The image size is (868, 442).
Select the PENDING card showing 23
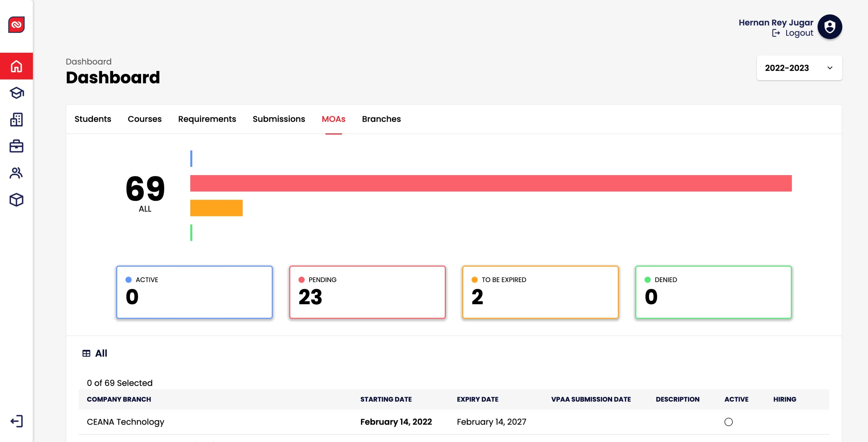coord(367,292)
